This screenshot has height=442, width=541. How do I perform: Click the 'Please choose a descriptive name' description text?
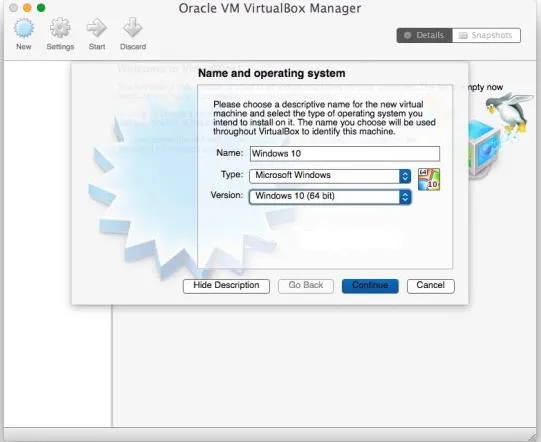(324, 118)
